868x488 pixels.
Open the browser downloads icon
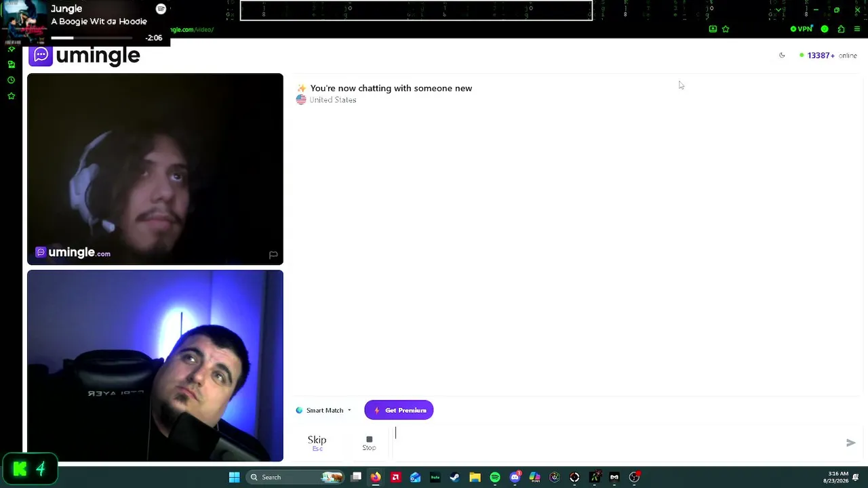point(713,29)
